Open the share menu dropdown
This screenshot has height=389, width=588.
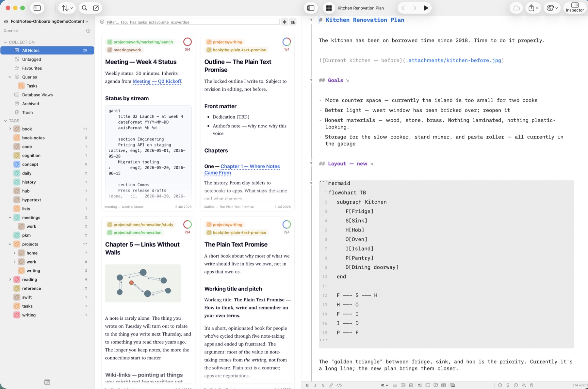click(x=533, y=8)
